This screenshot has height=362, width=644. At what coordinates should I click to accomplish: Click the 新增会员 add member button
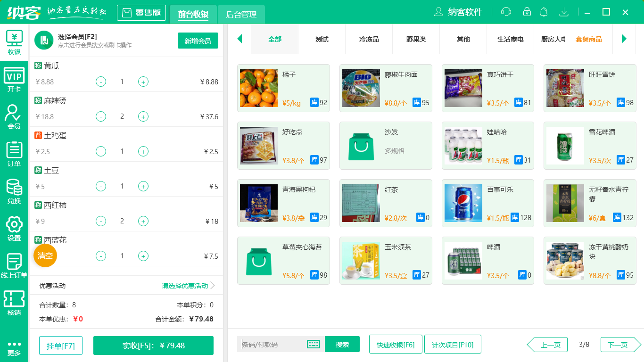pyautogui.click(x=198, y=41)
